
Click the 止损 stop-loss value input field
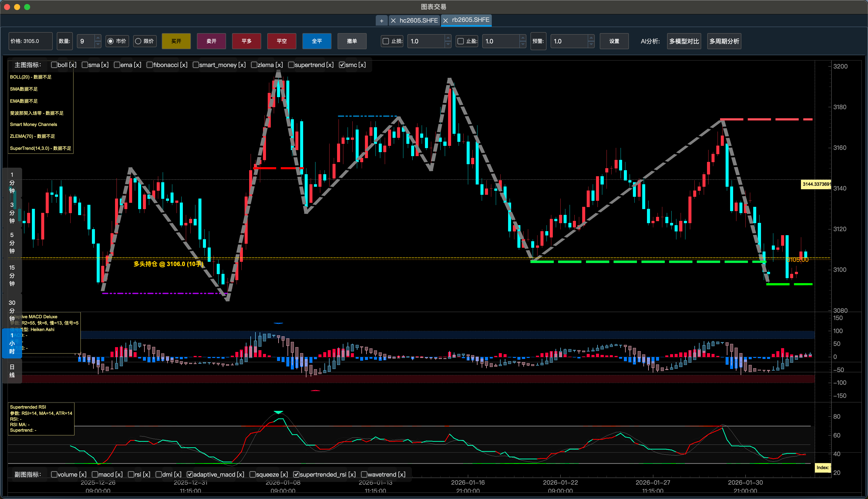tap(425, 41)
